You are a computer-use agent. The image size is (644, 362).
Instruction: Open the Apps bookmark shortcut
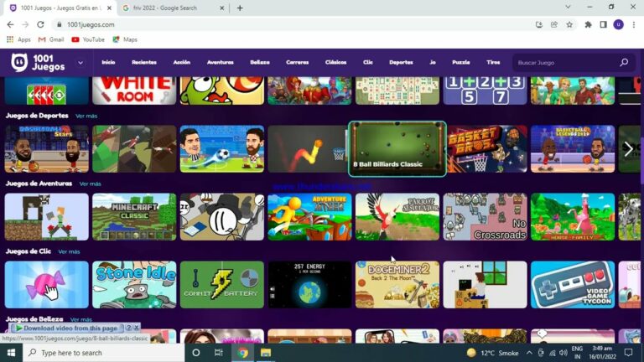coord(18,39)
